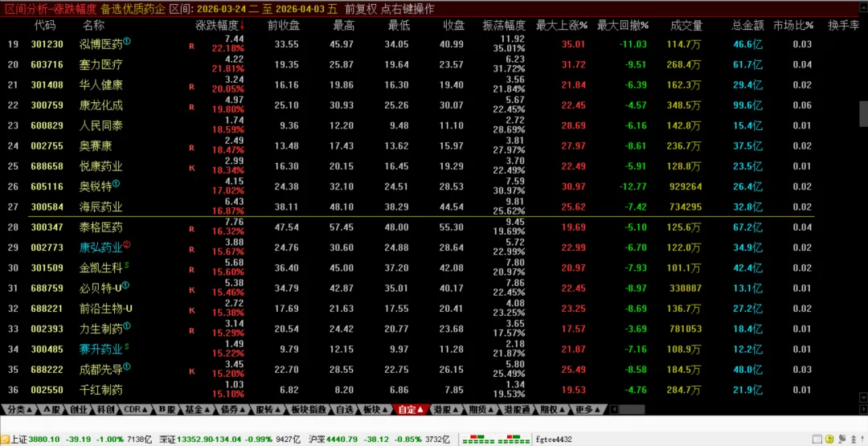Click the 深证 index value 13352.90
This screenshot has width=868, height=446.
point(196,440)
